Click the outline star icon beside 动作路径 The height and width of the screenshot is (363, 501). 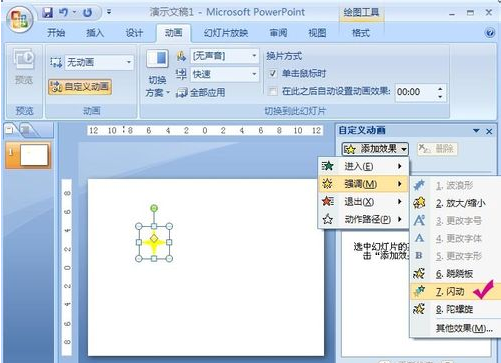point(328,219)
